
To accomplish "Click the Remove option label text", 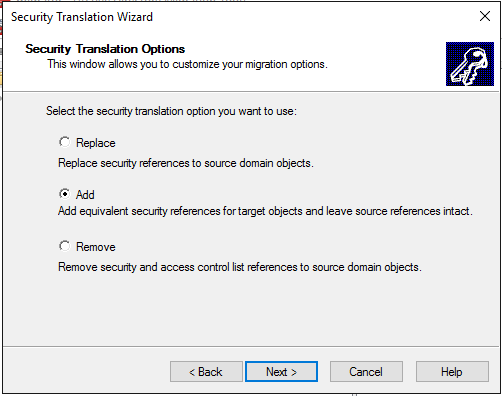I will click(96, 247).
